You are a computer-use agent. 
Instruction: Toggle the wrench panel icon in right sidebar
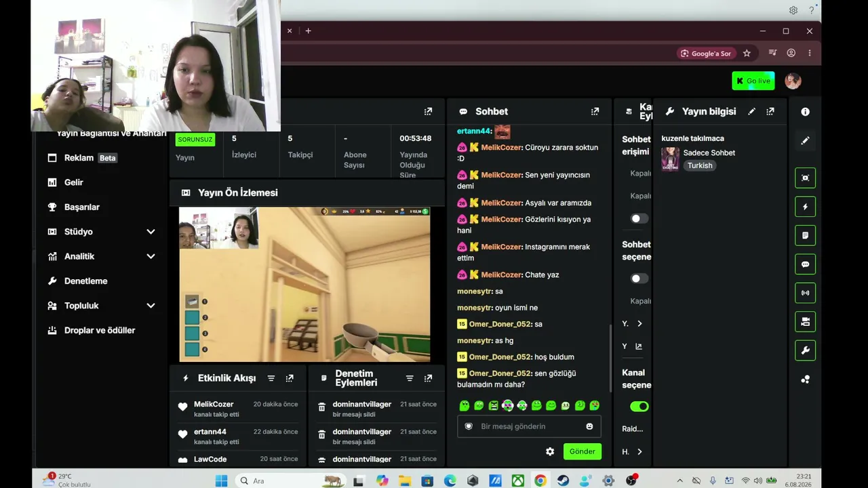[x=805, y=350]
